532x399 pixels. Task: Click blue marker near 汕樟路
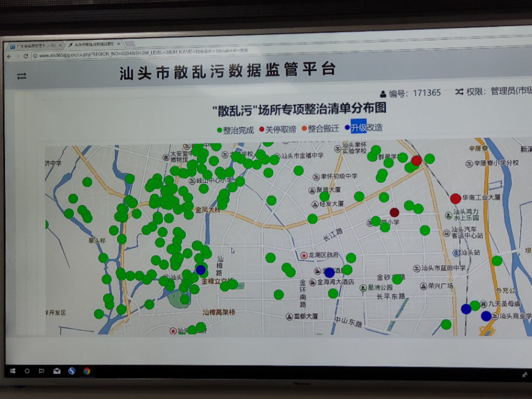pos(200,270)
